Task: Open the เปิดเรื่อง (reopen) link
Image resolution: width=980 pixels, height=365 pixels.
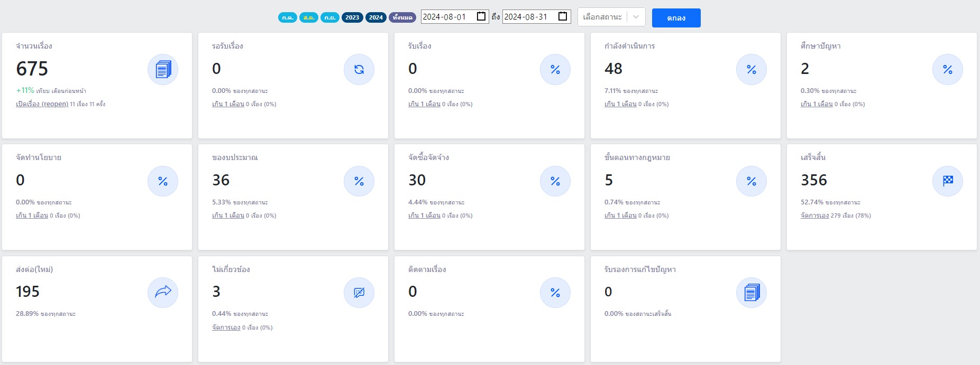Action: click(42, 104)
